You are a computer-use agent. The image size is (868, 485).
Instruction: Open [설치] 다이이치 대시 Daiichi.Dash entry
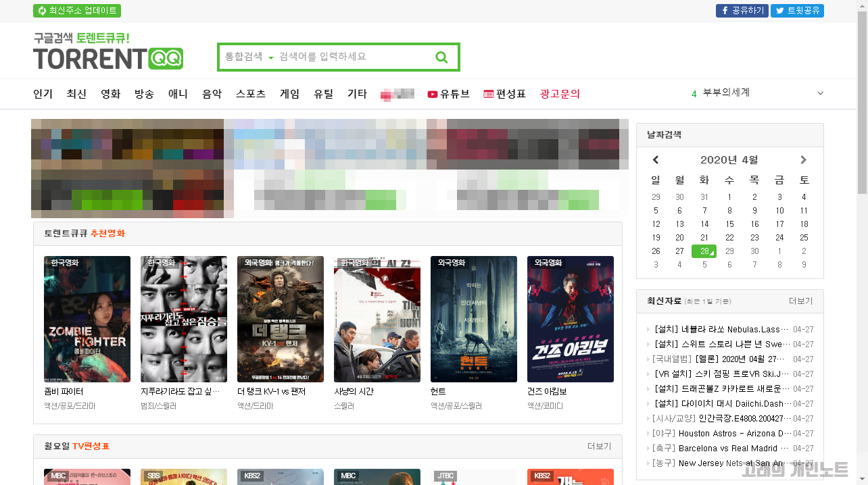pyautogui.click(x=721, y=404)
